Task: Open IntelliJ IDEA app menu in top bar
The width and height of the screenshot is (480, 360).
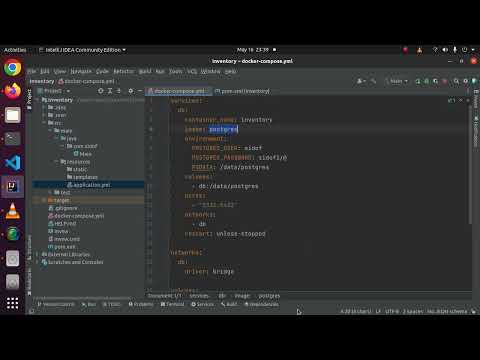Action: pyautogui.click(x=82, y=50)
